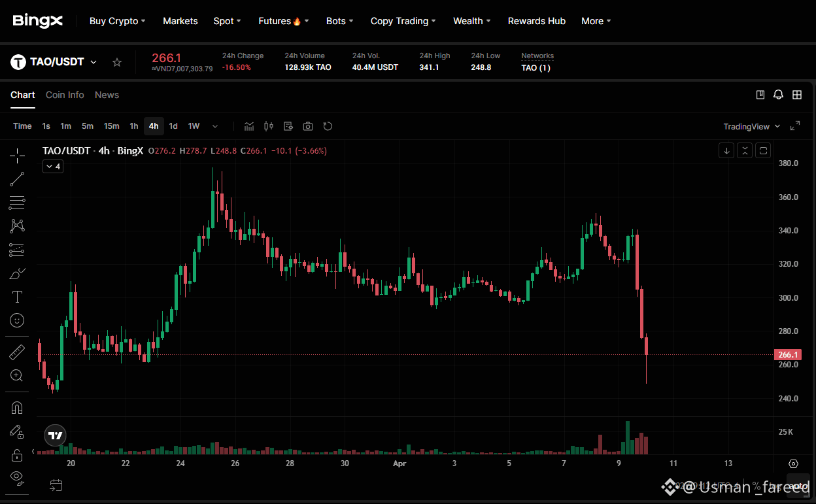Expand chart to fullscreen
816x504 pixels.
[x=795, y=126]
